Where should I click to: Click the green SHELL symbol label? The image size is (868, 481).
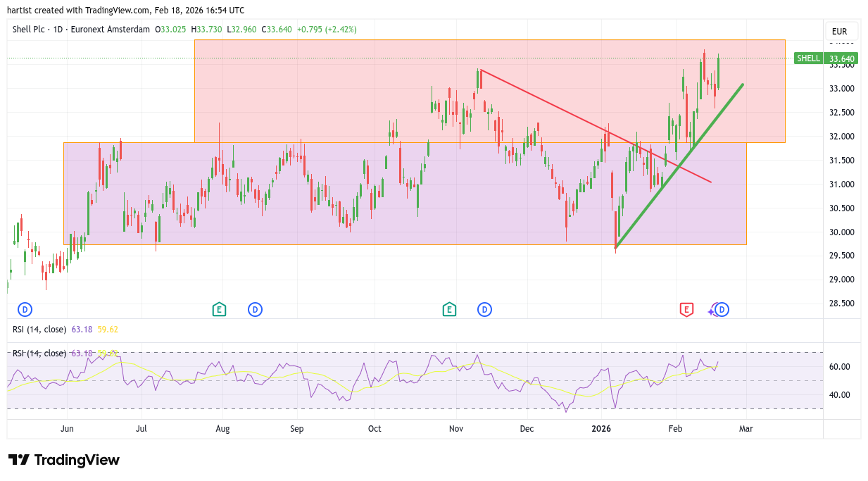click(x=808, y=58)
